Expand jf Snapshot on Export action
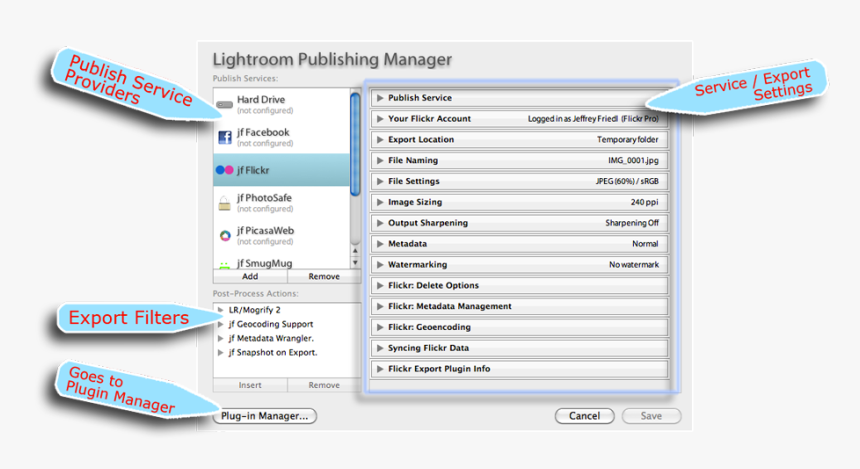 click(x=220, y=353)
